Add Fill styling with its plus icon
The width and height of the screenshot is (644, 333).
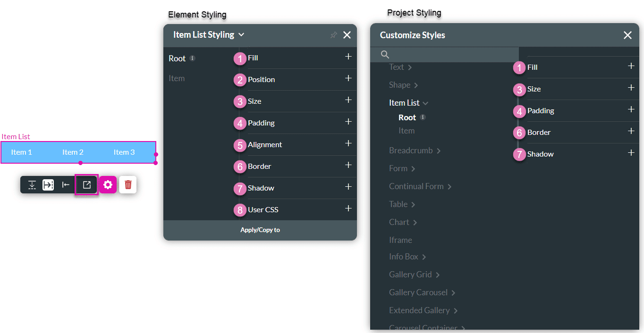point(348,58)
